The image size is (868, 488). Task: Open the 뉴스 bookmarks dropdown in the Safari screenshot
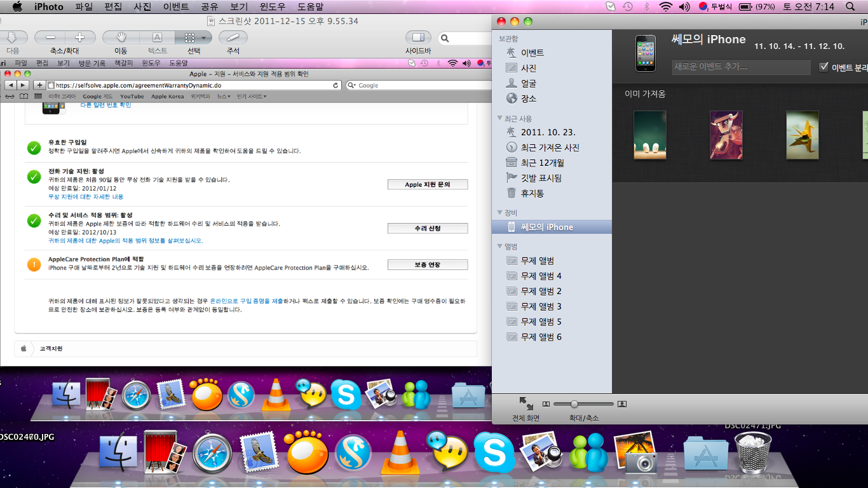pos(223,97)
